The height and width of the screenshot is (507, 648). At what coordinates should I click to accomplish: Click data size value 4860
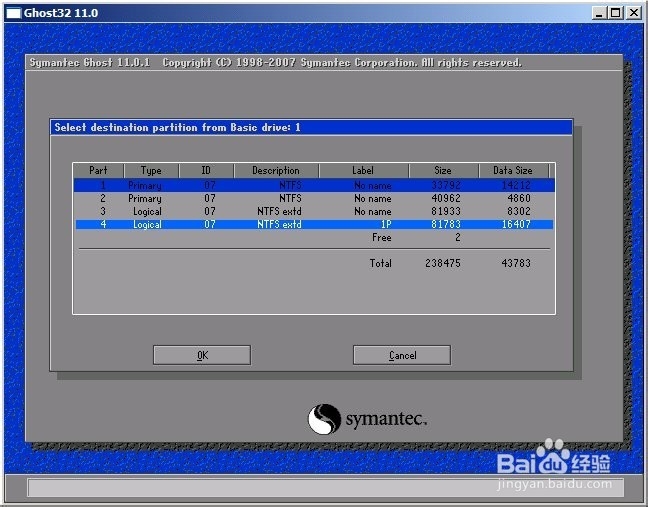point(519,198)
